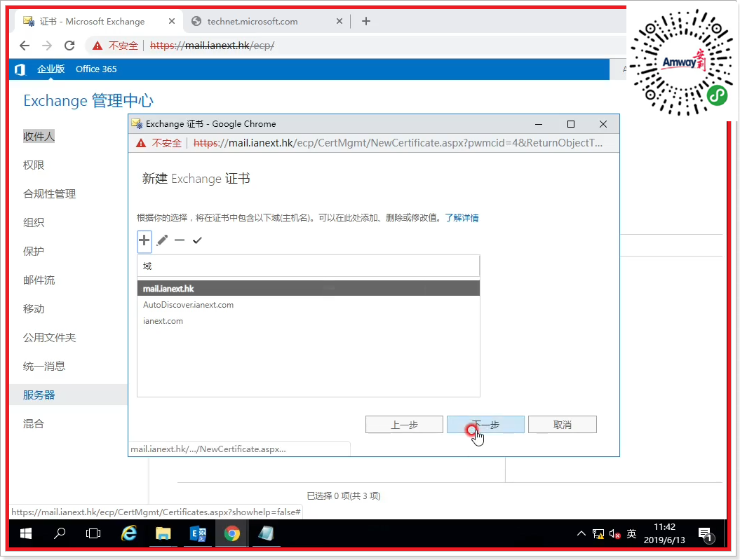Open the taskbar clock showing 11:42
The width and height of the screenshot is (740, 560).
pyautogui.click(x=664, y=533)
